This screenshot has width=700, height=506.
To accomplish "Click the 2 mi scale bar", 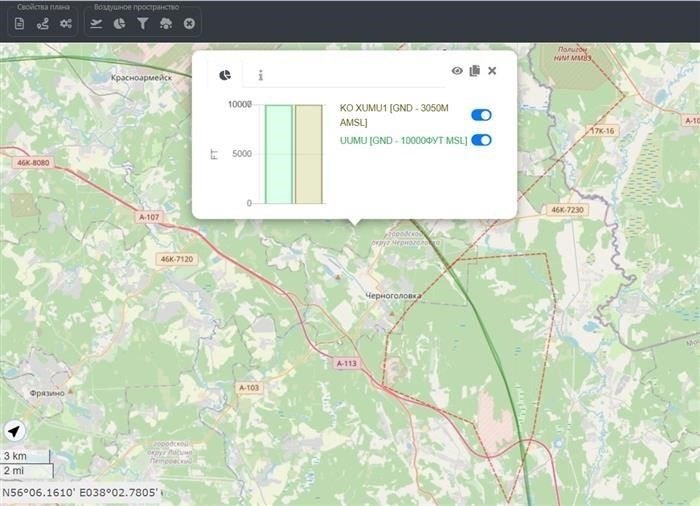I will (x=27, y=471).
